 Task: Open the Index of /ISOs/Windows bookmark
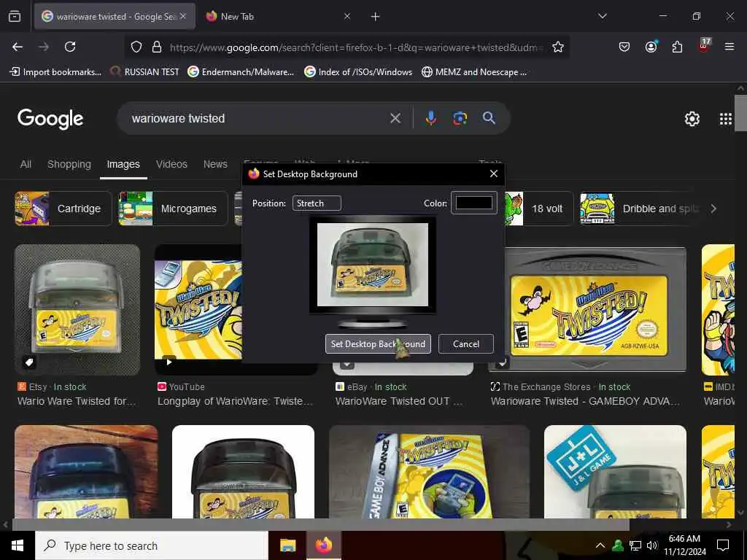pyautogui.click(x=358, y=72)
